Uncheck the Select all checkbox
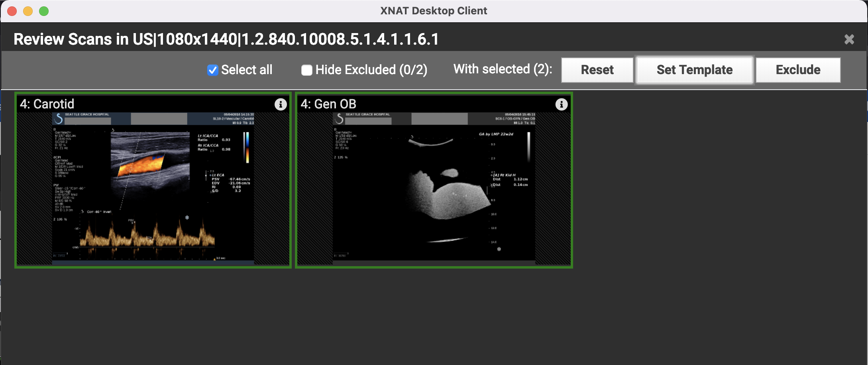The image size is (868, 365). (x=212, y=70)
